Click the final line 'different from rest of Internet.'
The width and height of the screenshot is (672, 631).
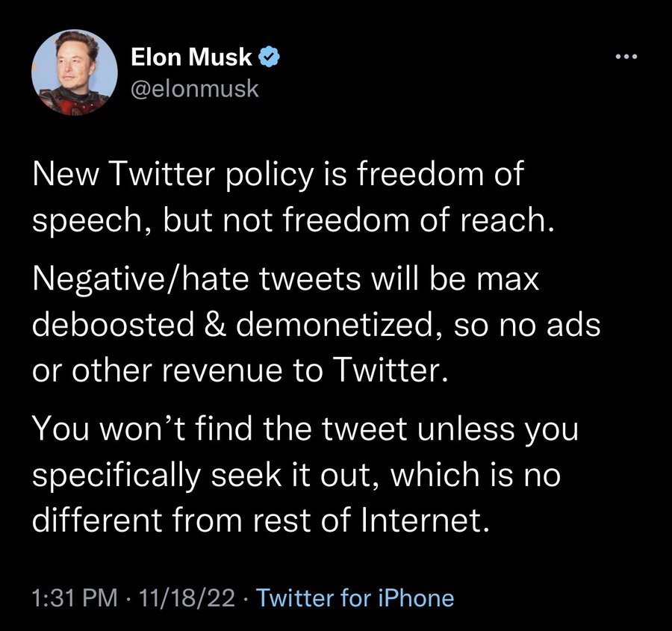(x=261, y=520)
